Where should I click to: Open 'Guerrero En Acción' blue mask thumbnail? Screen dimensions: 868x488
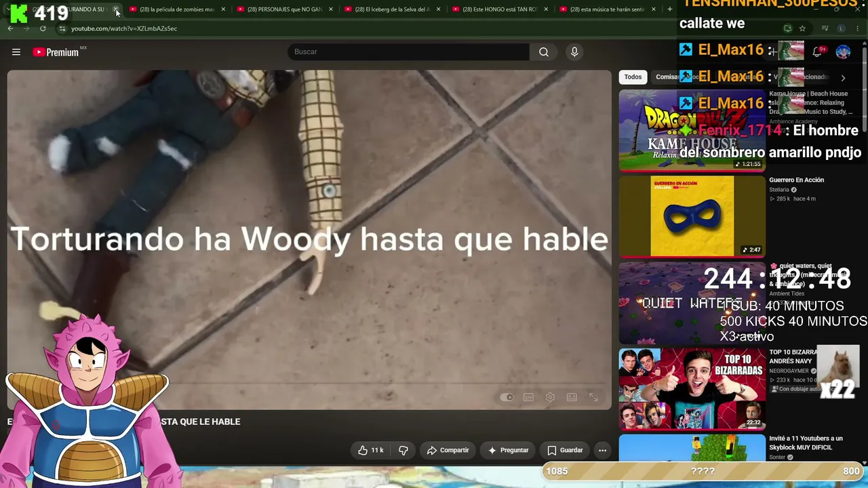[x=692, y=216]
